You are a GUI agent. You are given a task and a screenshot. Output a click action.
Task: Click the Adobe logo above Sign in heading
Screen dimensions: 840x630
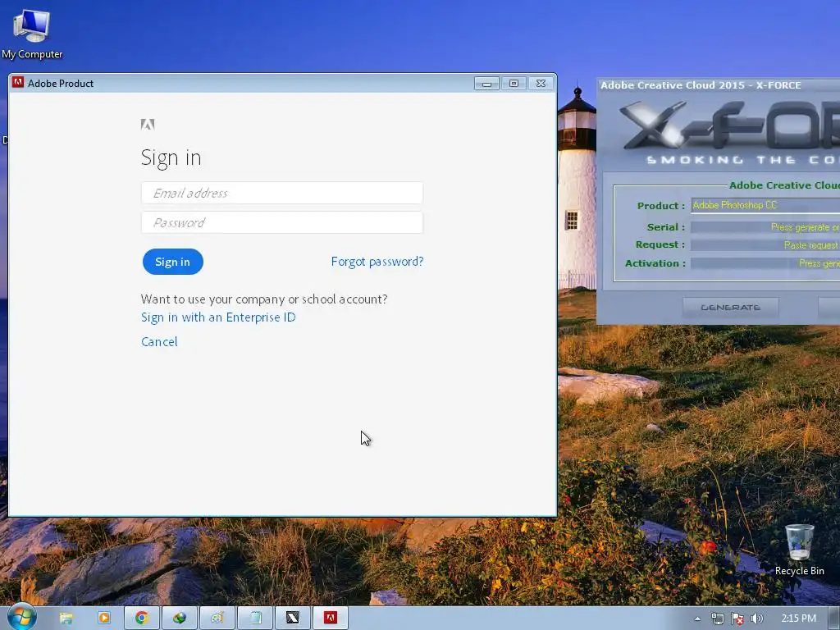pyautogui.click(x=148, y=125)
